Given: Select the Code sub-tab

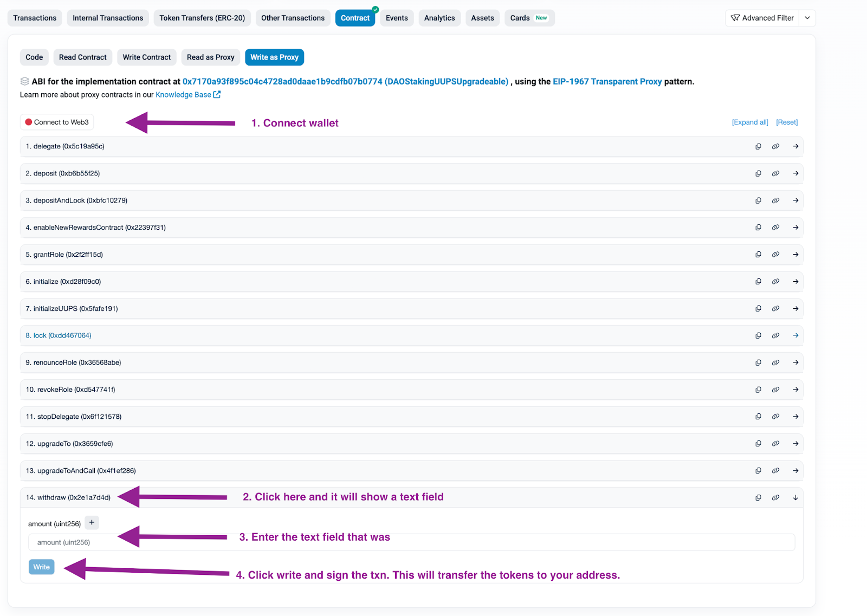Looking at the screenshot, I should [x=34, y=57].
